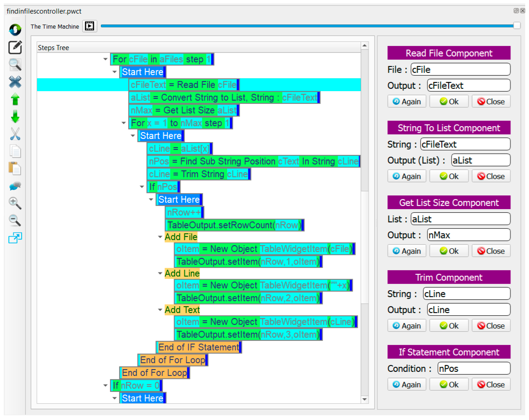Select the 'End of IF Statement' step
The image size is (529, 420).
pos(199,347)
